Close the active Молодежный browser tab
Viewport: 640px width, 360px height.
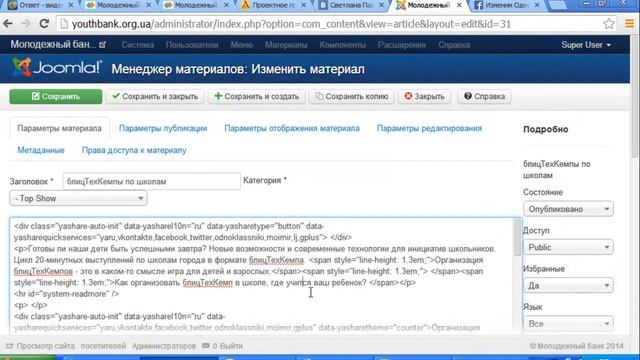[459, 5]
